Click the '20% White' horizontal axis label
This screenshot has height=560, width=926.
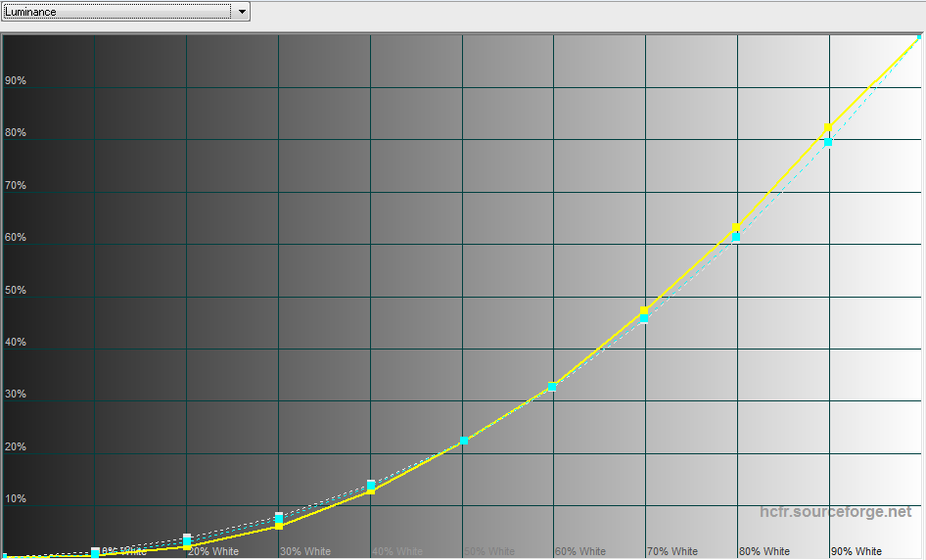click(213, 551)
